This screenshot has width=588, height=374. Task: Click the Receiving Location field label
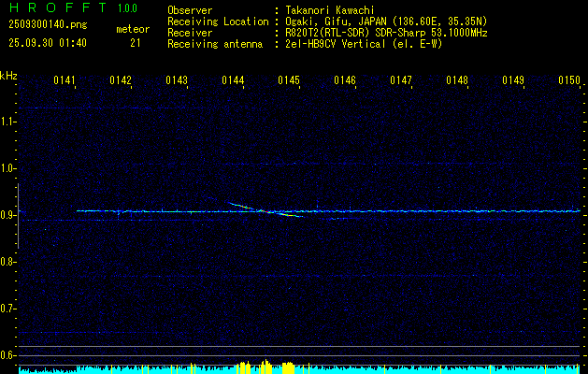[x=218, y=22]
